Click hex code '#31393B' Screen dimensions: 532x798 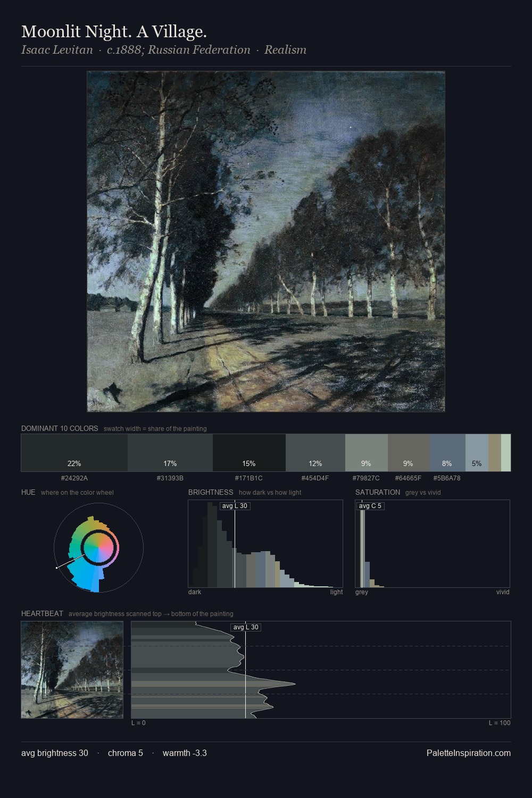click(x=170, y=478)
